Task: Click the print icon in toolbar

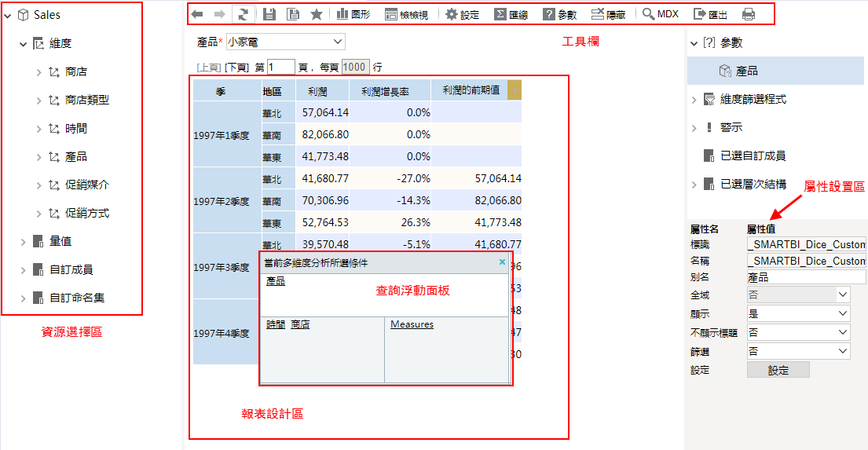Action: coord(749,14)
